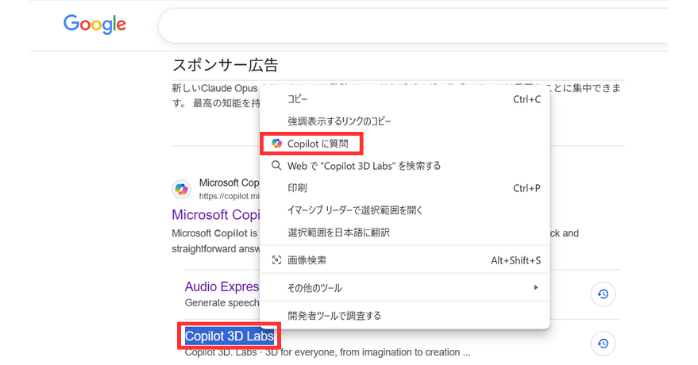This screenshot has width=698, height=365.
Task: Click the "Generate speech" snippet text
Action: click(222, 303)
